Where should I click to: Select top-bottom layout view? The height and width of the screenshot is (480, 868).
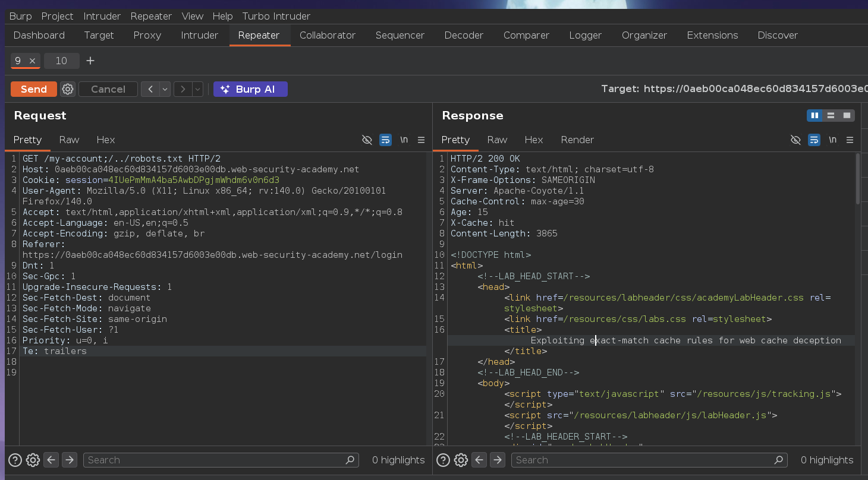click(x=831, y=115)
